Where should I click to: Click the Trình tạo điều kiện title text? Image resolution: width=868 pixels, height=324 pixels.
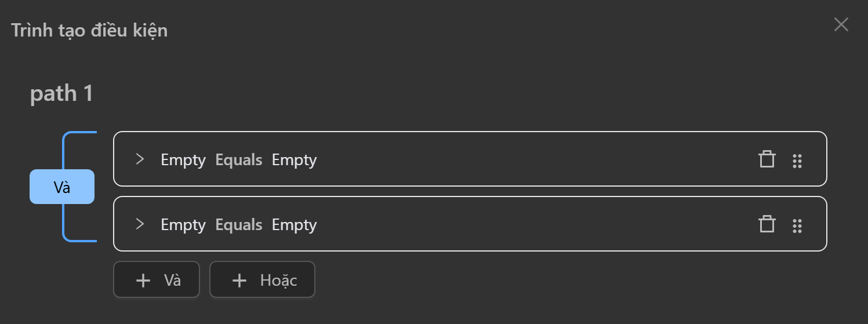pos(89,30)
